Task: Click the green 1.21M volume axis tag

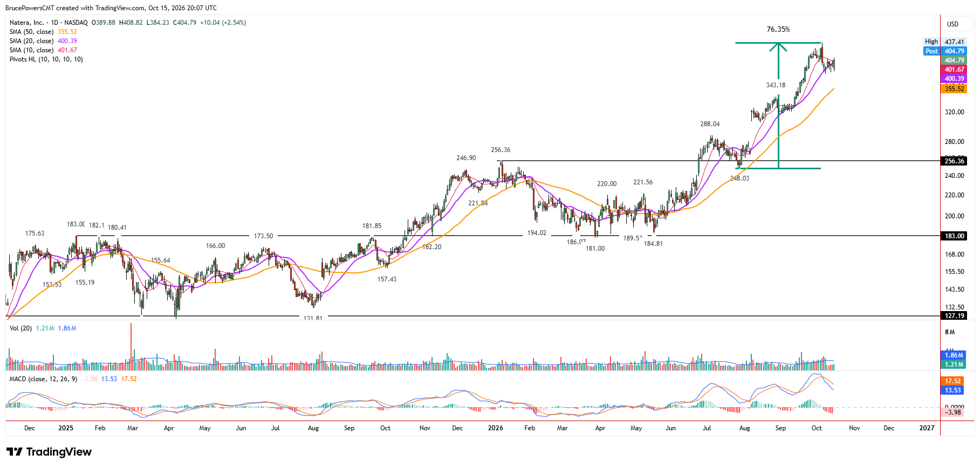Action: 954,364
